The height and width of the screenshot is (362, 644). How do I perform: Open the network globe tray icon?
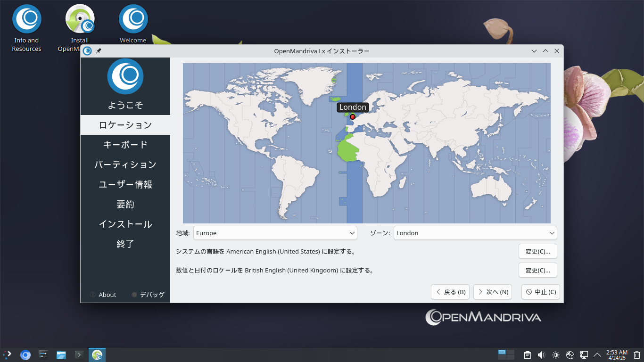click(x=570, y=355)
